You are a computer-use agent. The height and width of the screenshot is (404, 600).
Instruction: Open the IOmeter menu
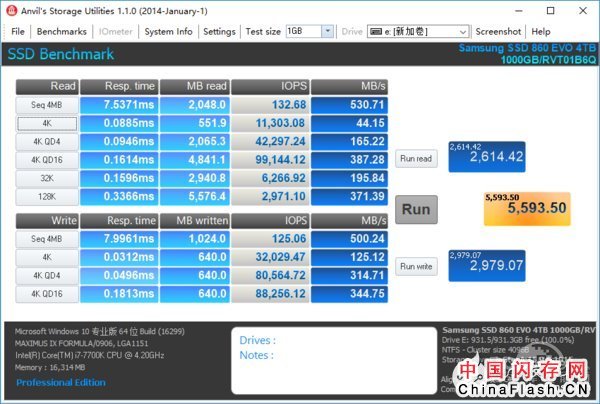coord(116,31)
